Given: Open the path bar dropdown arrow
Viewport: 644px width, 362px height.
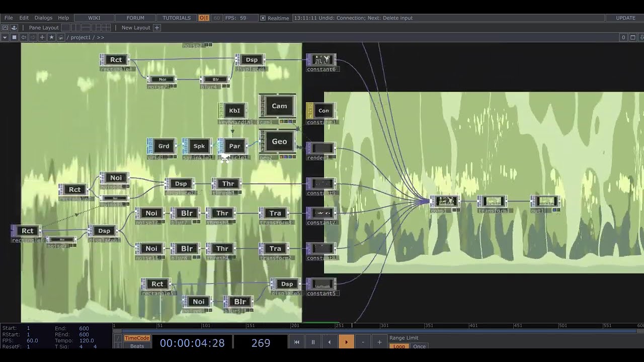Looking at the screenshot, I should [x=5, y=37].
